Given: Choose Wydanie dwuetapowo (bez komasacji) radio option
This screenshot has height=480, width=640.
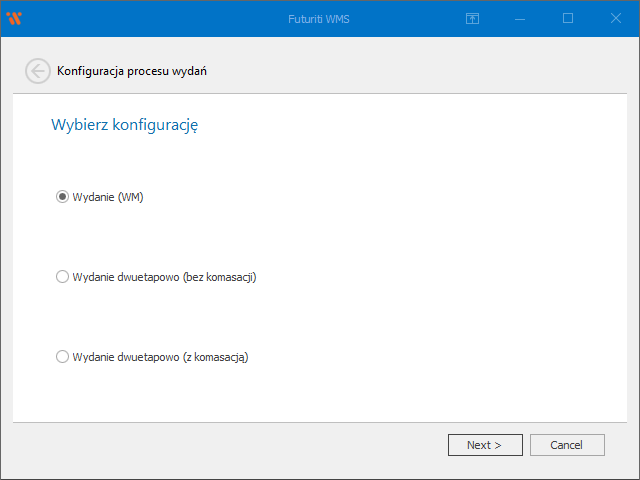Looking at the screenshot, I should (62, 277).
